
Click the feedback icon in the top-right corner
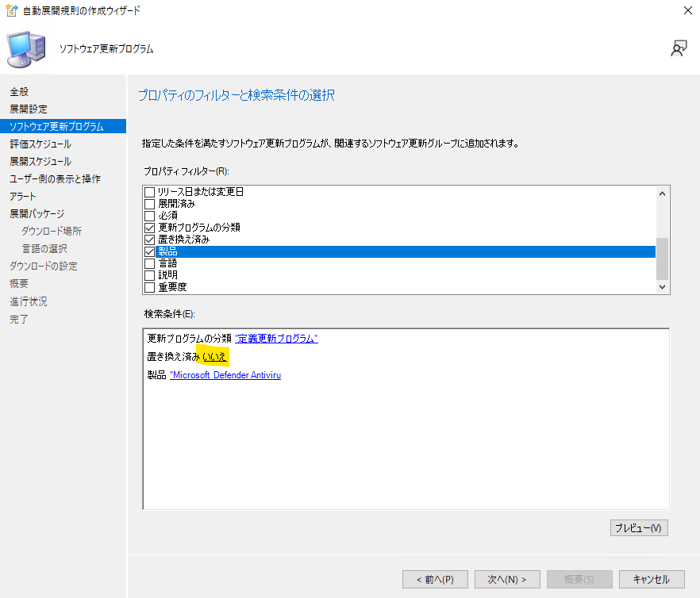[x=679, y=48]
